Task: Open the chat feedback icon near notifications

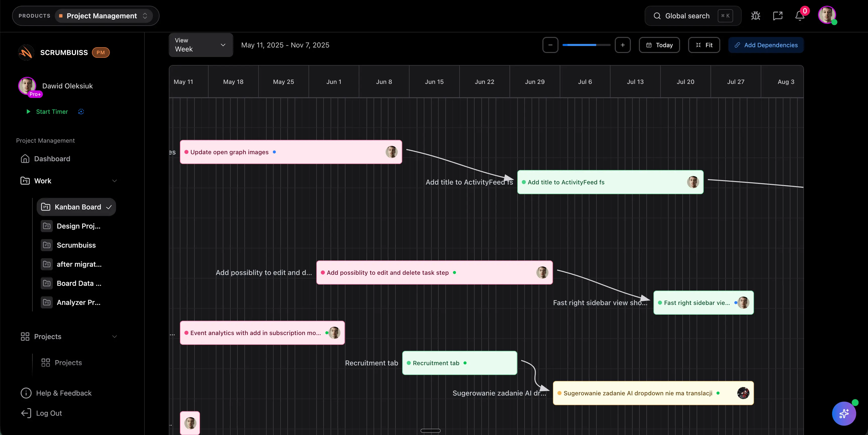Action: pos(778,16)
